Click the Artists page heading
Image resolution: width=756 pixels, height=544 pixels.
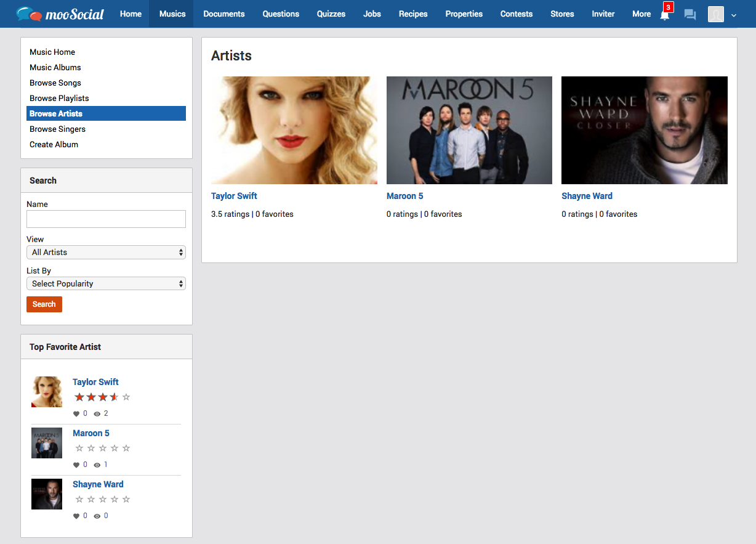pos(231,55)
